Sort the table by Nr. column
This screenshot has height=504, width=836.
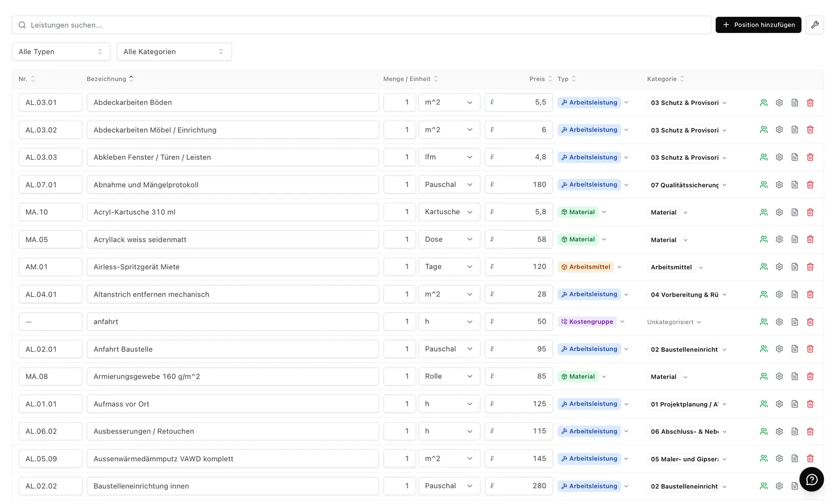(27, 79)
